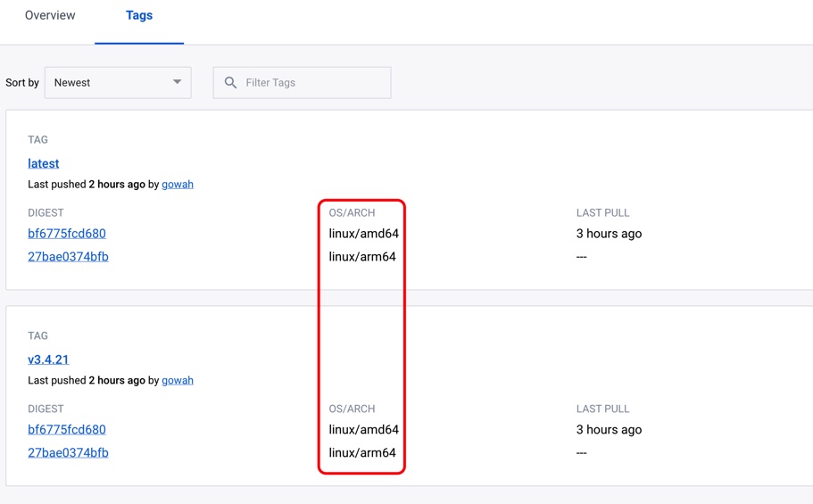813x504 pixels.
Task: Open digest bf6775fcd680 under latest tag
Action: [x=67, y=234]
